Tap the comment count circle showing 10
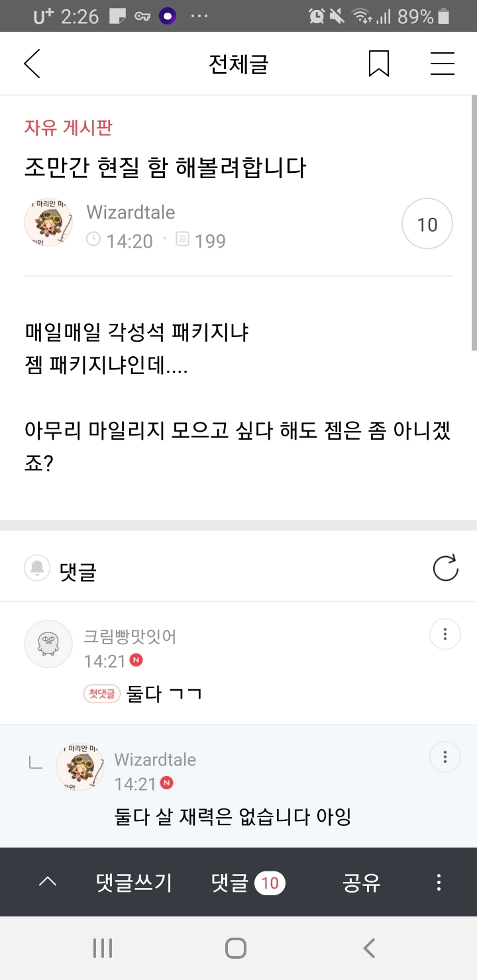The width and height of the screenshot is (477, 980). tap(427, 224)
